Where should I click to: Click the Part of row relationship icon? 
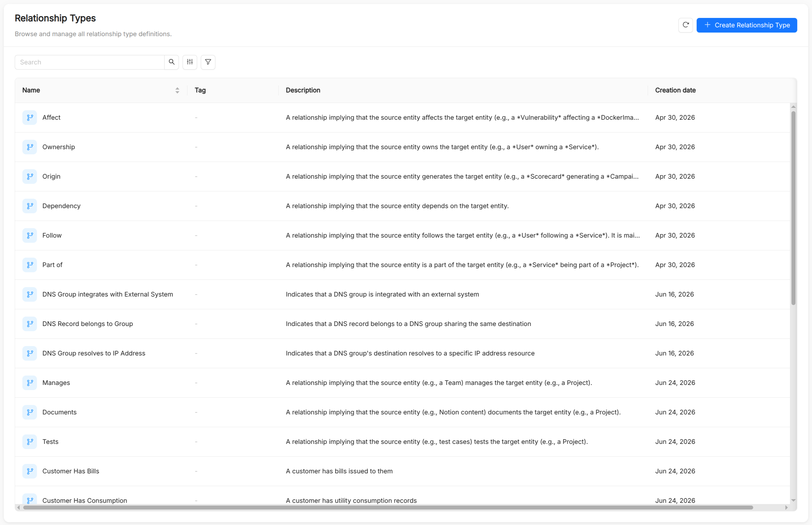(x=30, y=265)
